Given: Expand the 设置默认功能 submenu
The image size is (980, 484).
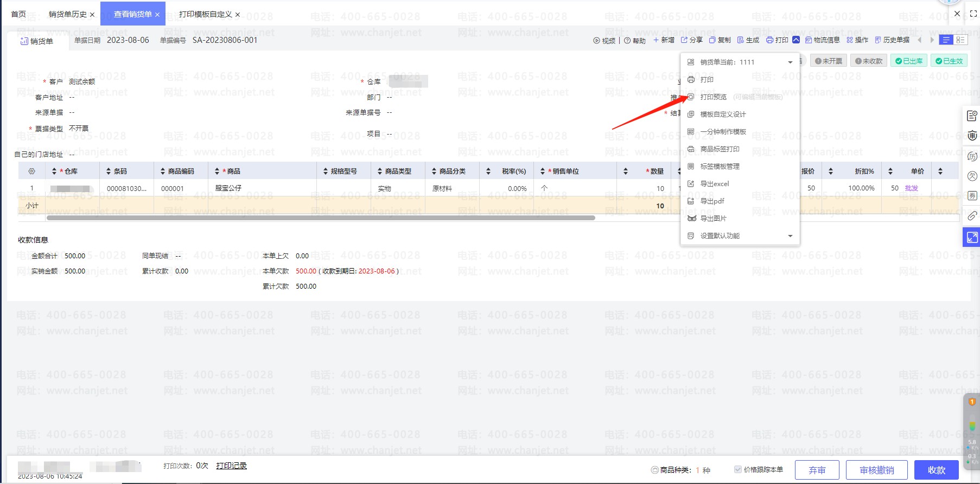Looking at the screenshot, I should pos(790,236).
